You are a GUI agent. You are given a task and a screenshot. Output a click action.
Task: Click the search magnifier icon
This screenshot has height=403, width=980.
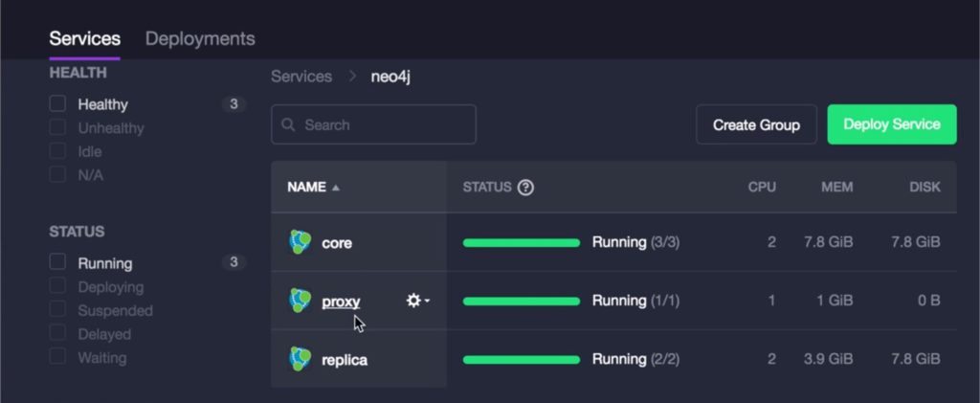[288, 124]
